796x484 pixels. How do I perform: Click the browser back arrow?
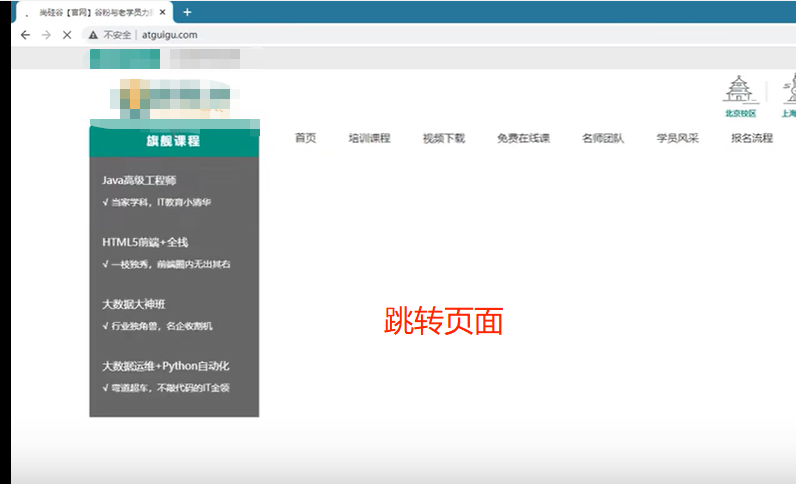click(25, 35)
